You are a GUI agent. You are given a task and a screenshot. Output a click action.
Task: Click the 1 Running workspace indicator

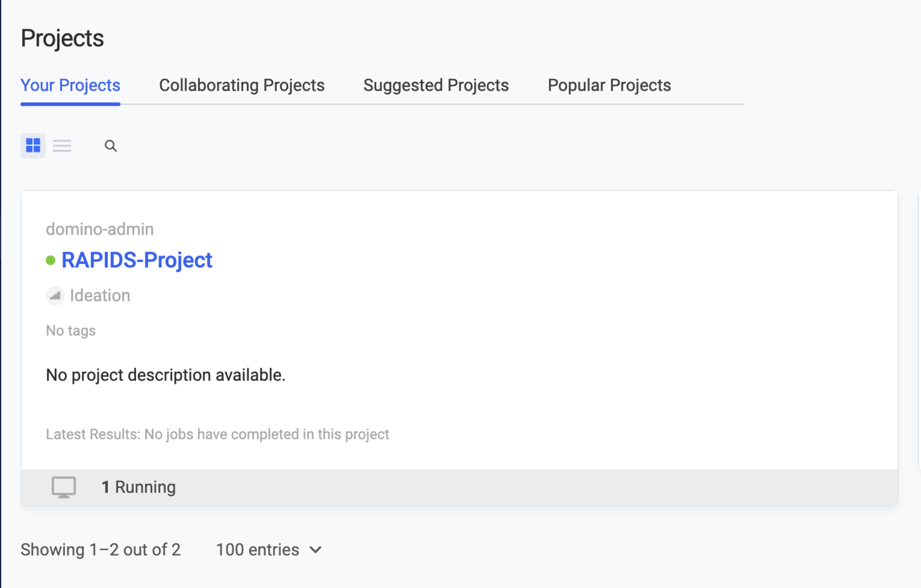(x=139, y=487)
